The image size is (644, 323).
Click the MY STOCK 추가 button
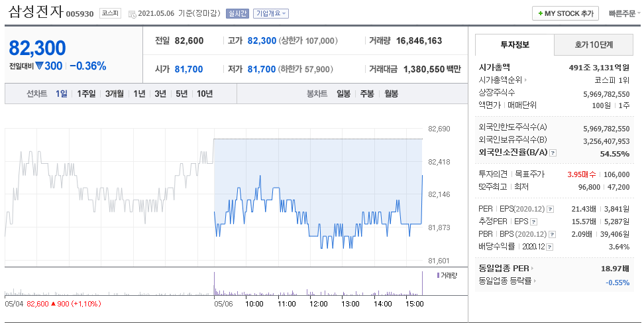coord(566,13)
